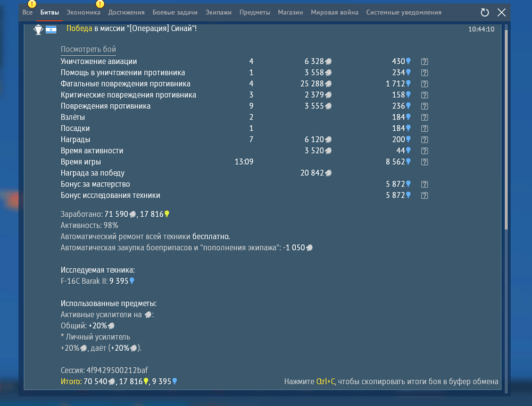Select the Битвы tab

[x=49, y=12]
